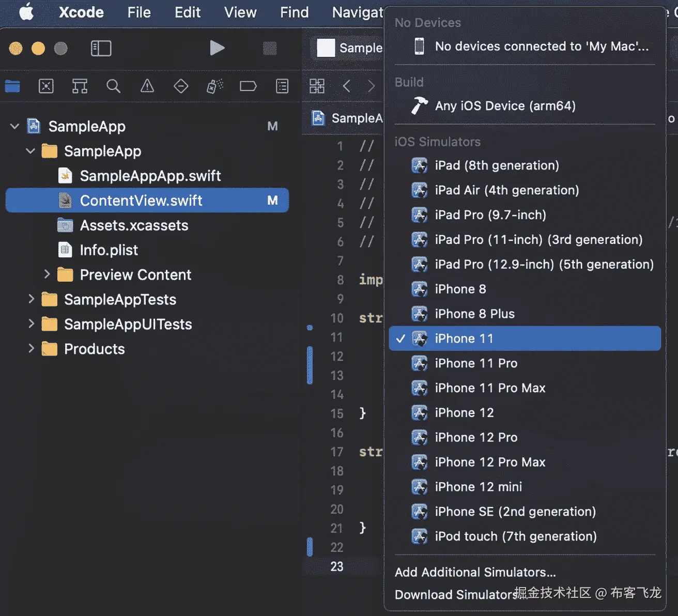
Task: Click Add Additional Simulators…
Action: click(x=525, y=572)
